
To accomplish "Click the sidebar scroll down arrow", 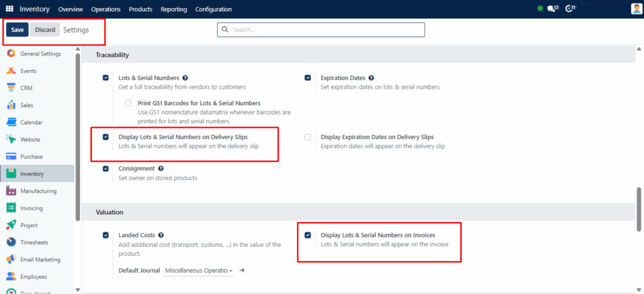I will [x=77, y=290].
